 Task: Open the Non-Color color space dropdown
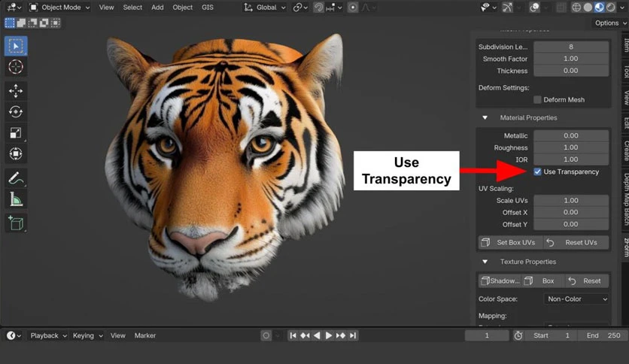coord(576,299)
